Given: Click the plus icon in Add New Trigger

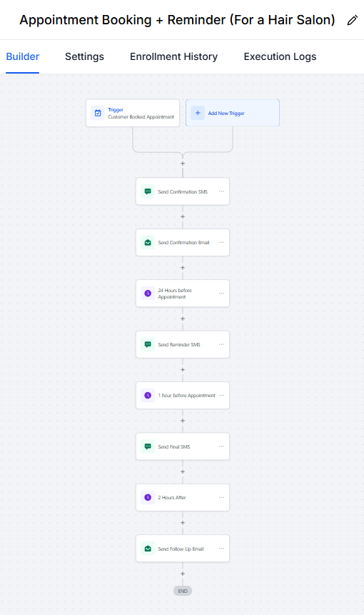Looking at the screenshot, I should [198, 113].
